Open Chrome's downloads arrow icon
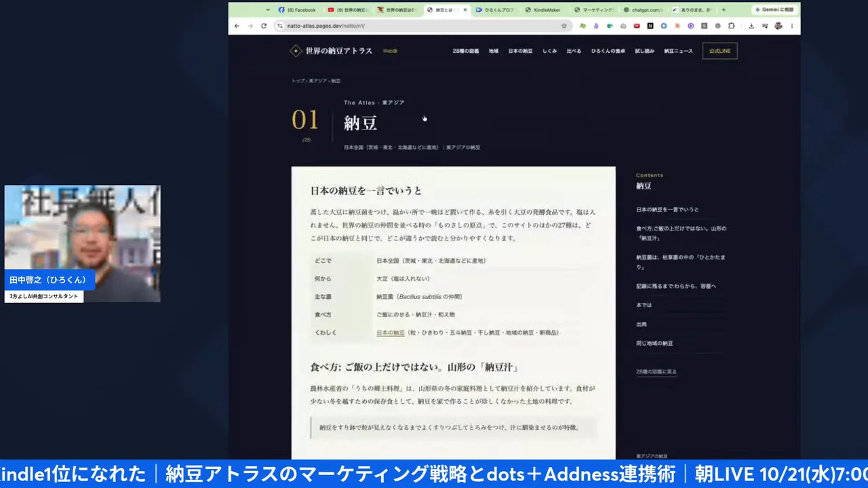The image size is (868, 488). coord(751,26)
